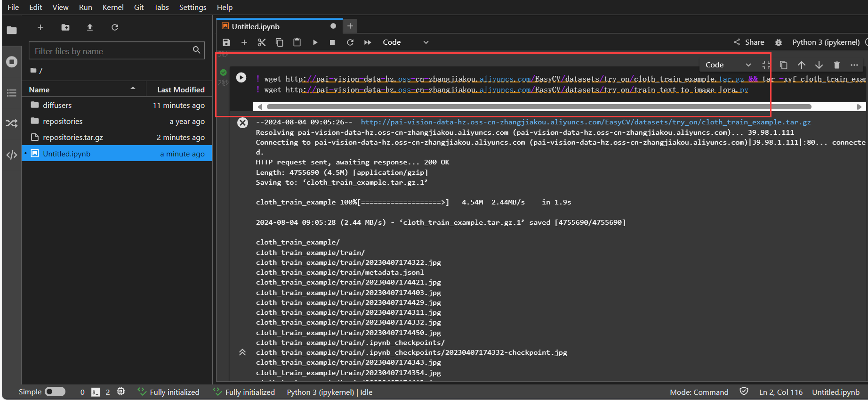868x400 pixels.
Task: Open the File menu
Action: (x=13, y=7)
